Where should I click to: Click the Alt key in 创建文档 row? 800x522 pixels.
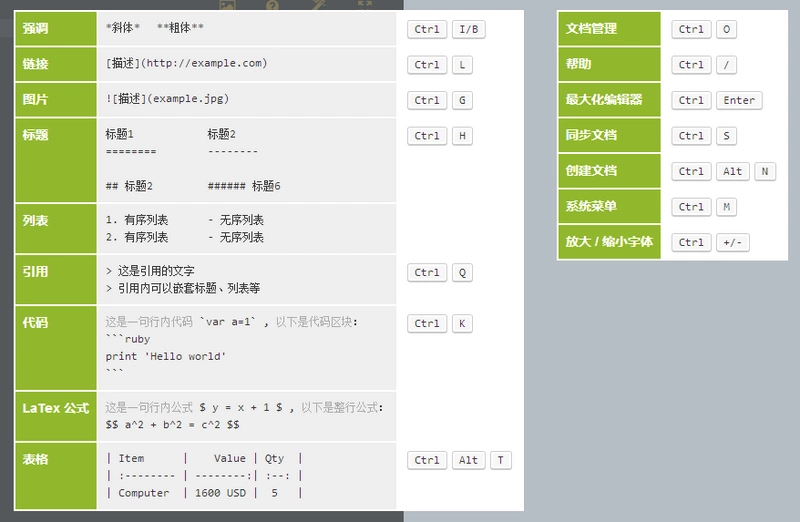tap(733, 171)
